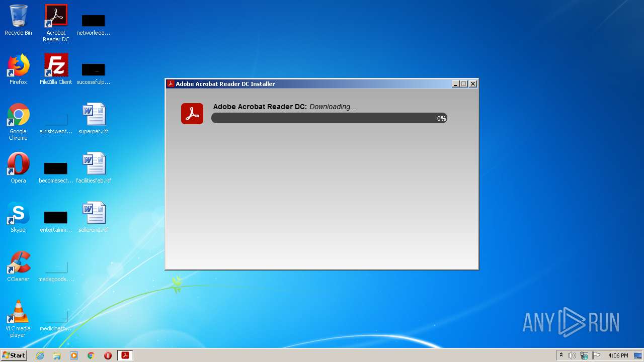
Task: Select the facilitiesfeb.rtf document icon
Action: pyautogui.click(x=93, y=168)
